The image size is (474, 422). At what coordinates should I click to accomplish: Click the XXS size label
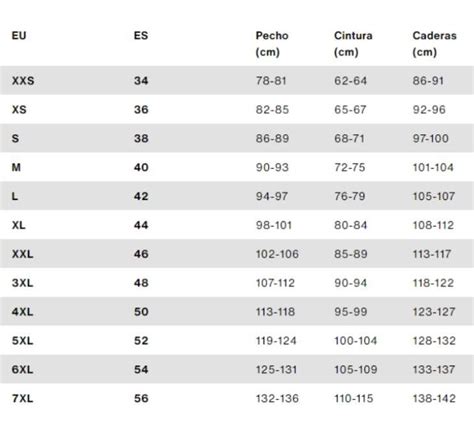point(23,81)
